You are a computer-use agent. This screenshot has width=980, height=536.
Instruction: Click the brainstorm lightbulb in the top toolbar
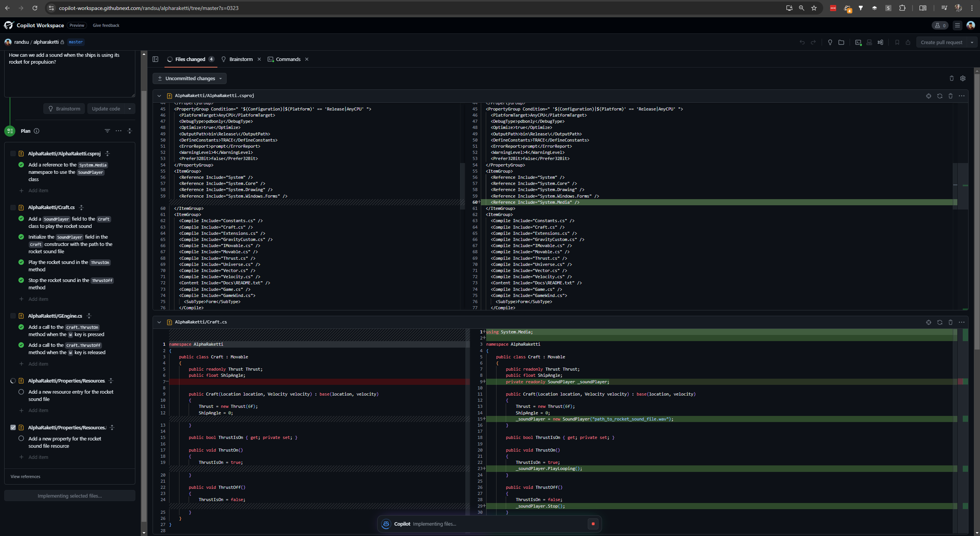coord(830,43)
